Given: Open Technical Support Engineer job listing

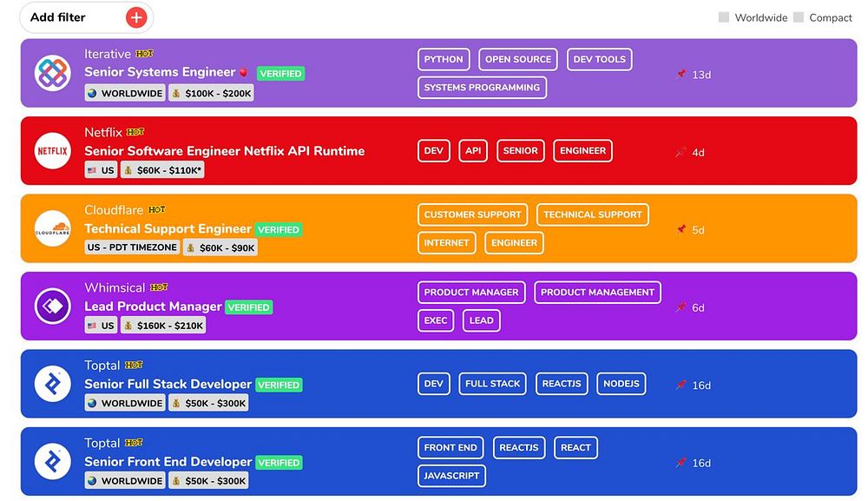Looking at the screenshot, I should 168,228.
